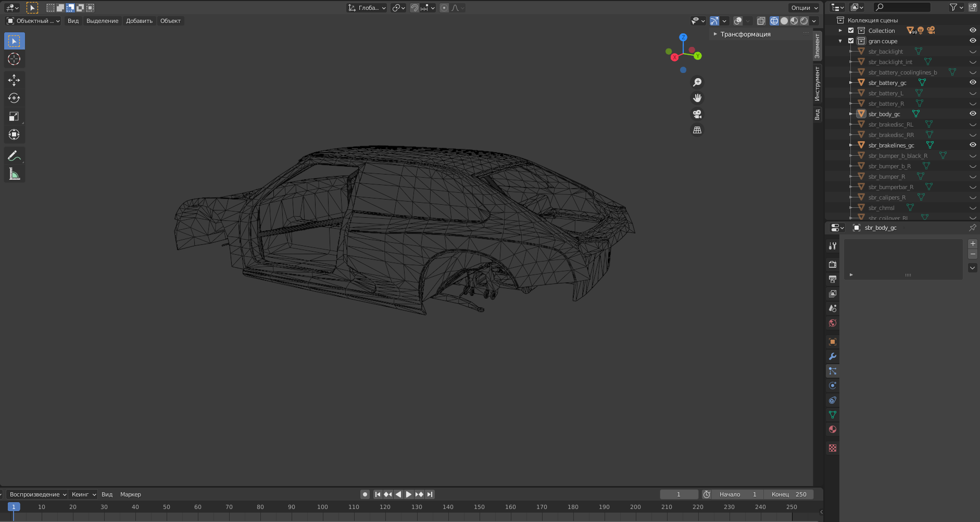Open the Global transform orientation dropdown
This screenshot has height=522, width=980.
tap(367, 8)
